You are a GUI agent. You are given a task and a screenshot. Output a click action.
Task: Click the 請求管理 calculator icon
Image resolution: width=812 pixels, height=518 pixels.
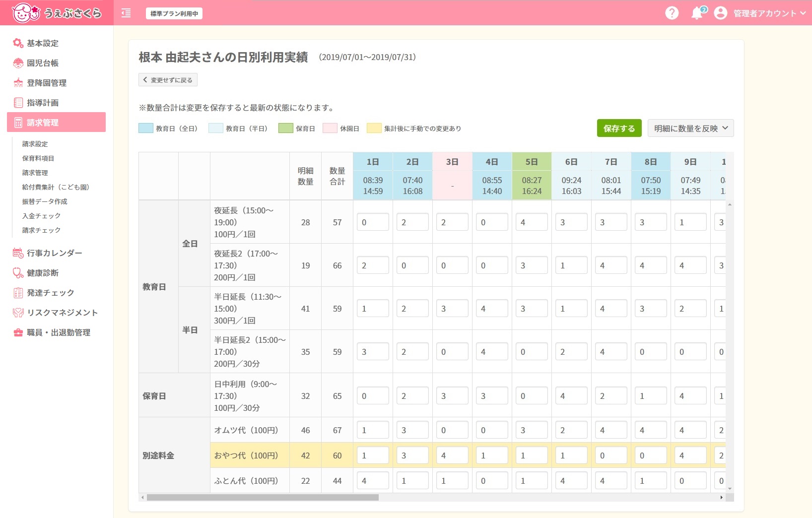point(18,123)
